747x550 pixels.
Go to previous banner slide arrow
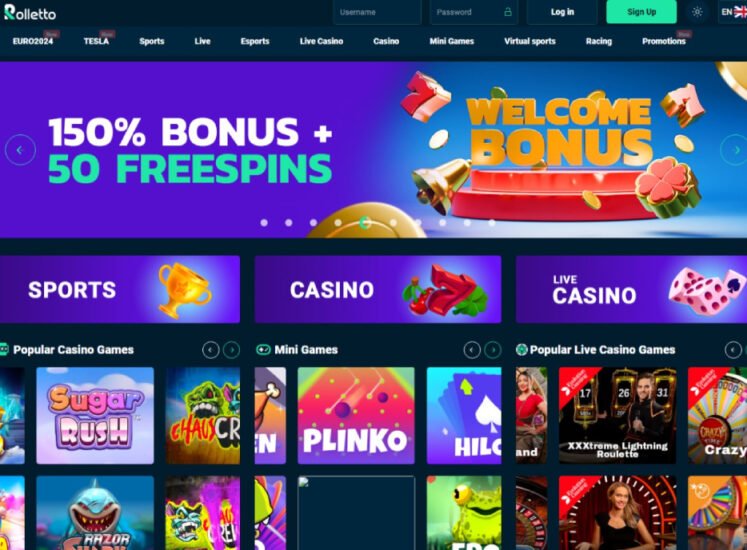[20, 150]
